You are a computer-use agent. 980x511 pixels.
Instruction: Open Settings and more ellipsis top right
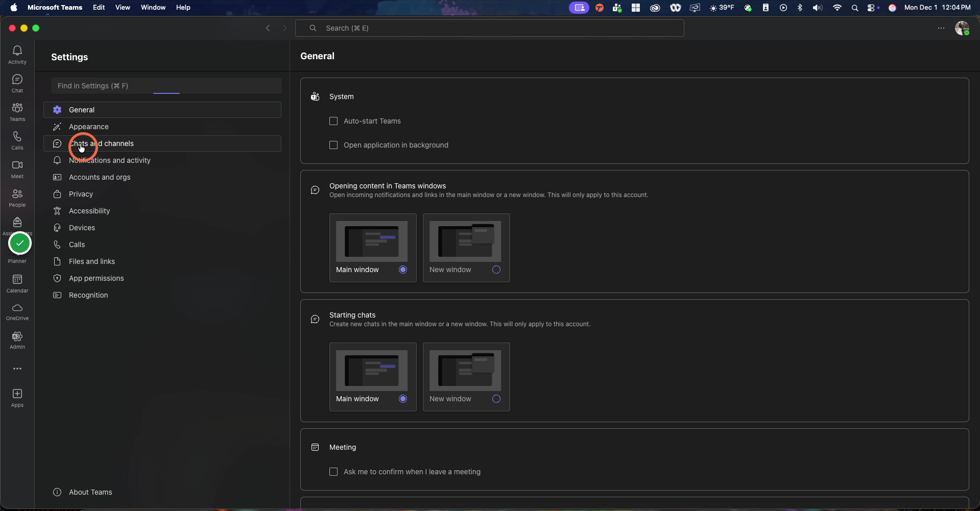point(941,28)
